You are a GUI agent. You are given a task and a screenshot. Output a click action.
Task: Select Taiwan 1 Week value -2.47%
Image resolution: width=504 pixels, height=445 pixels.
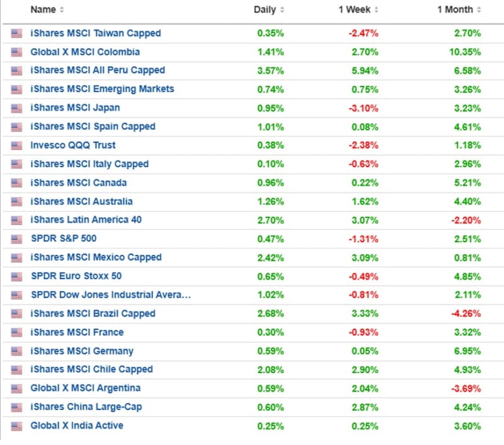click(x=364, y=33)
